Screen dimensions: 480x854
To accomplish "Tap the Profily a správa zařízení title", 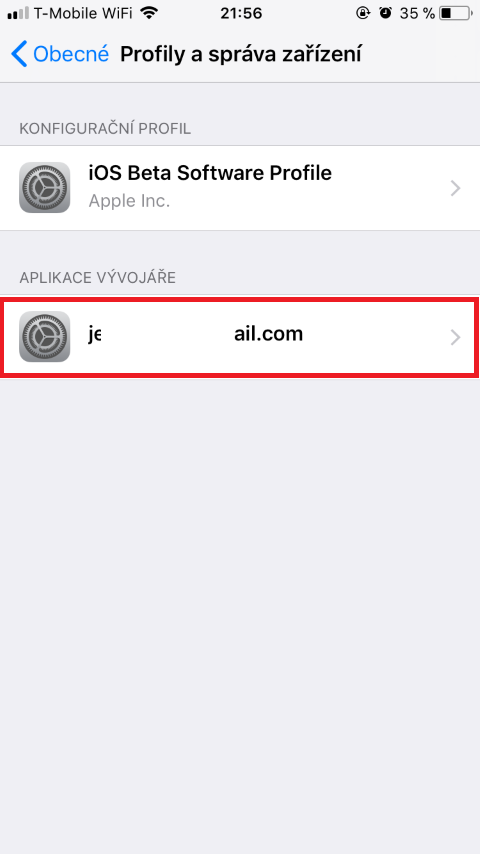I will (x=240, y=54).
